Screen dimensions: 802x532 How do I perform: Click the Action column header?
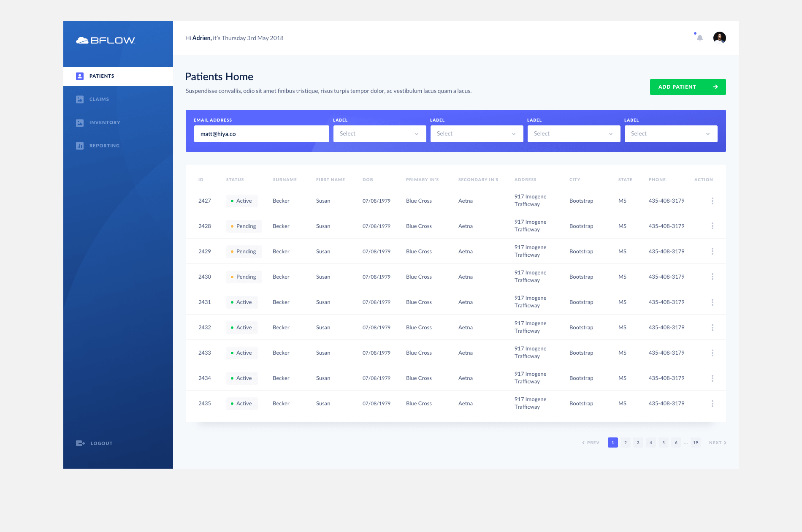tap(704, 180)
